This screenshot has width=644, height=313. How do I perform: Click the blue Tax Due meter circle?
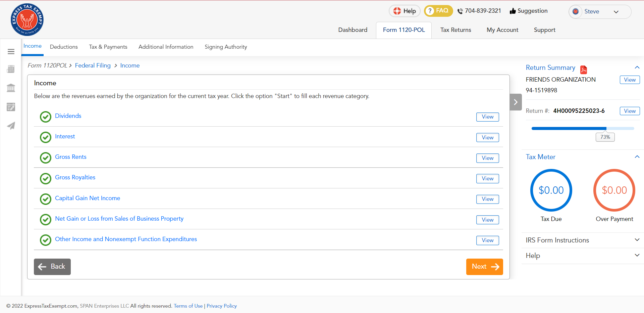coord(551,190)
